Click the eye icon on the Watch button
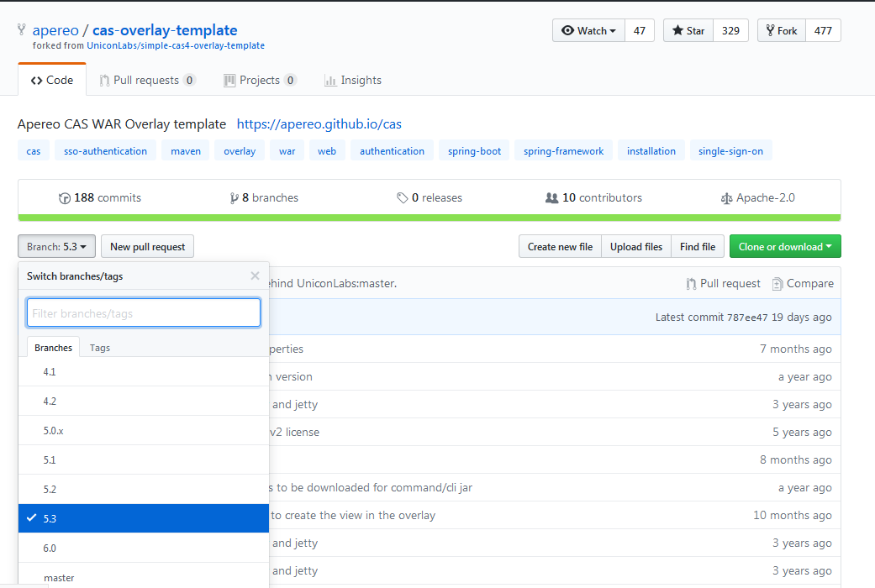 tap(567, 31)
